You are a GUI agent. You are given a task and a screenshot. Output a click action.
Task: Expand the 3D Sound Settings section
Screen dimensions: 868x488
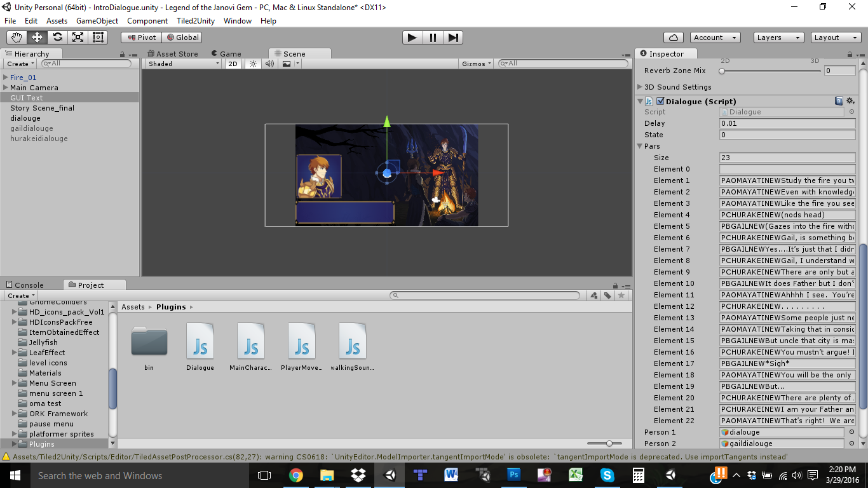click(640, 86)
